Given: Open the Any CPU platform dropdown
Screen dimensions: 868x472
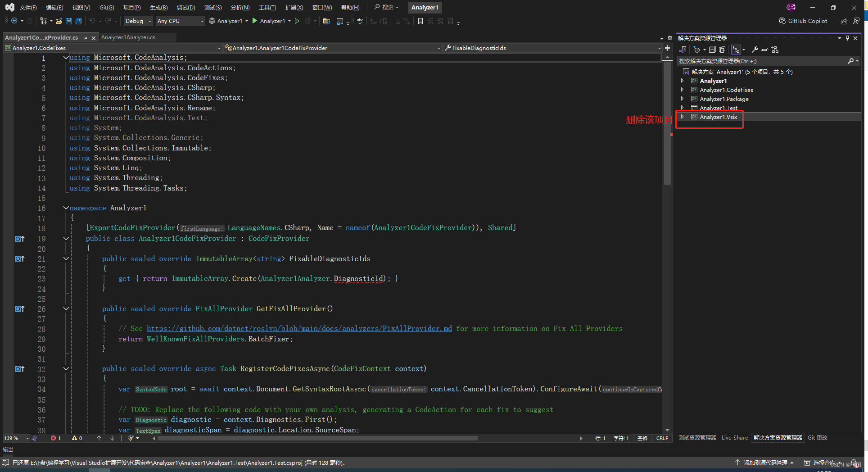Looking at the screenshot, I should click(x=180, y=21).
